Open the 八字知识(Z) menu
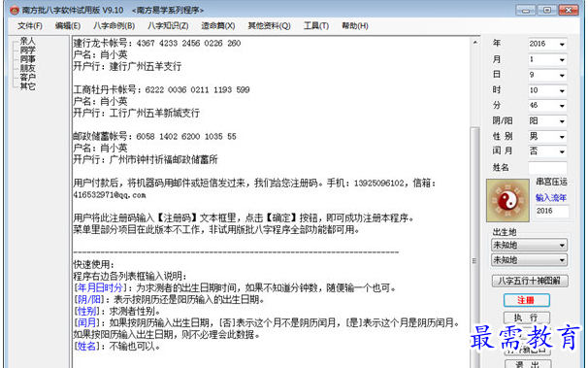Viewport: 588px width, 368px height. click(x=168, y=26)
